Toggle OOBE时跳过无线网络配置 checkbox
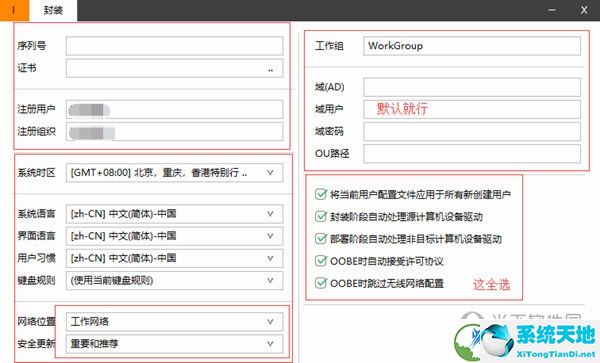 coord(321,283)
